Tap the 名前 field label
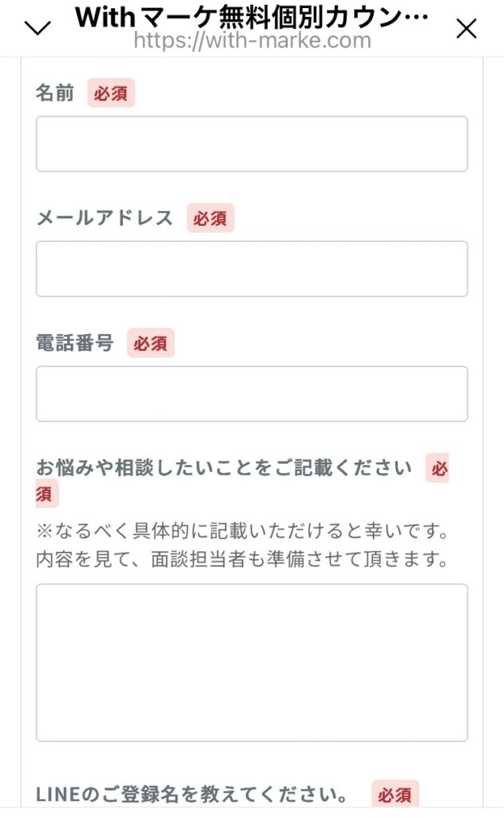 pos(55,93)
